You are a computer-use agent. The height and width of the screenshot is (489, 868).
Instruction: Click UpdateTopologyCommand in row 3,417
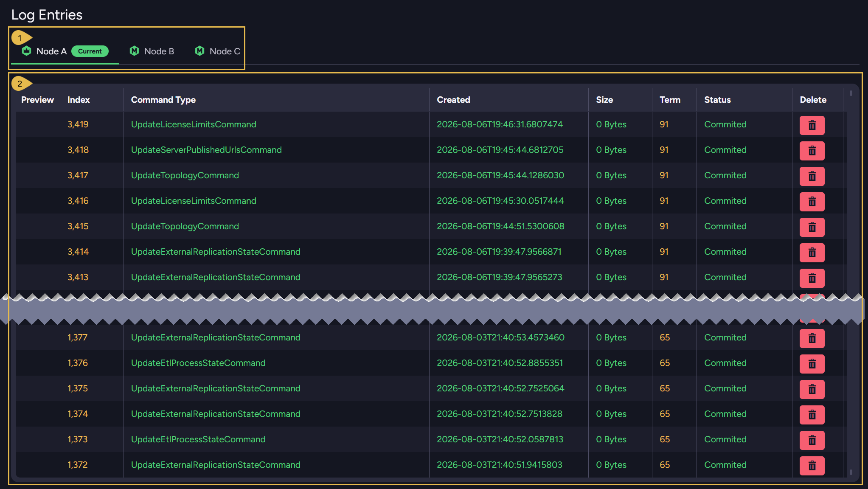185,175
